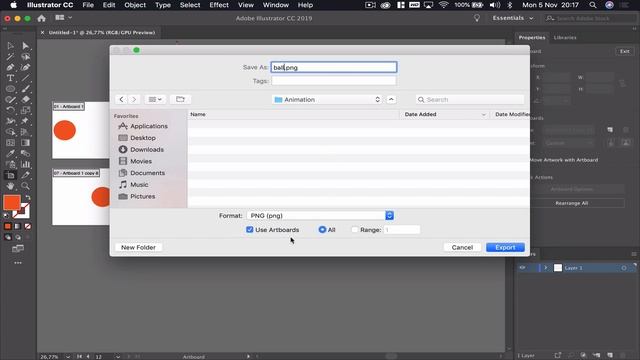Screen dimensions: 640x360
Task: Select the Puppet Warp pin tool
Action: click(25, 121)
